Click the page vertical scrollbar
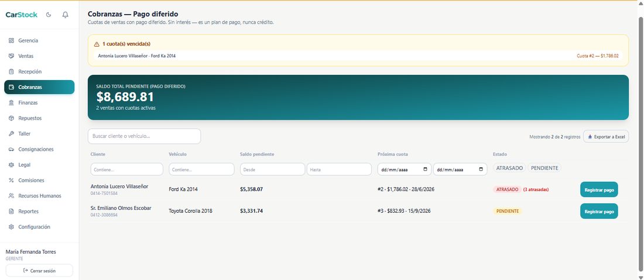The width and height of the screenshot is (644, 280). (640, 143)
